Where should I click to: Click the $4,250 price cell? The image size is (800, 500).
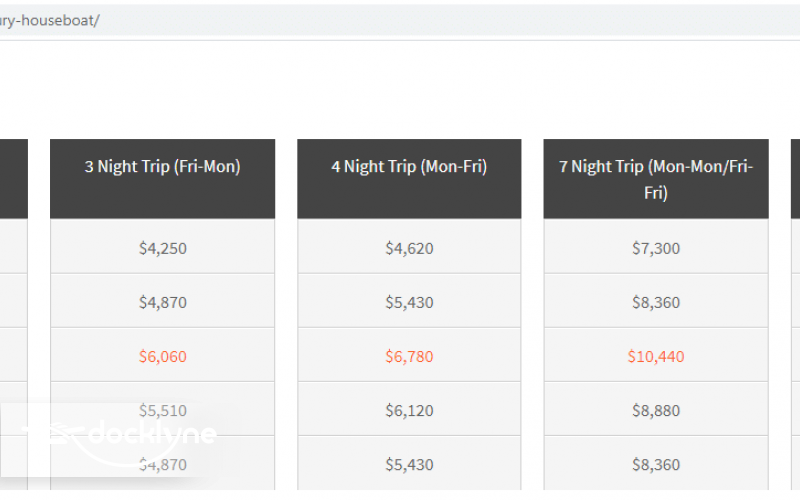(x=162, y=248)
